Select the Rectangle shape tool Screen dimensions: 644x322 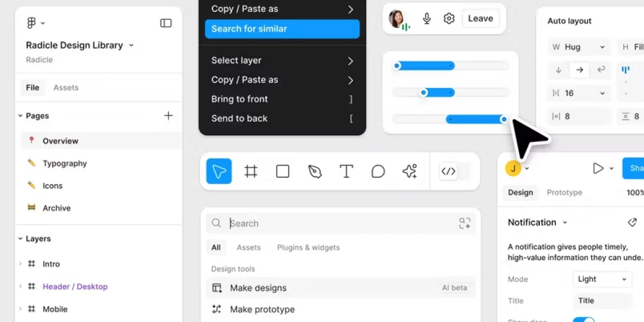pyautogui.click(x=283, y=171)
